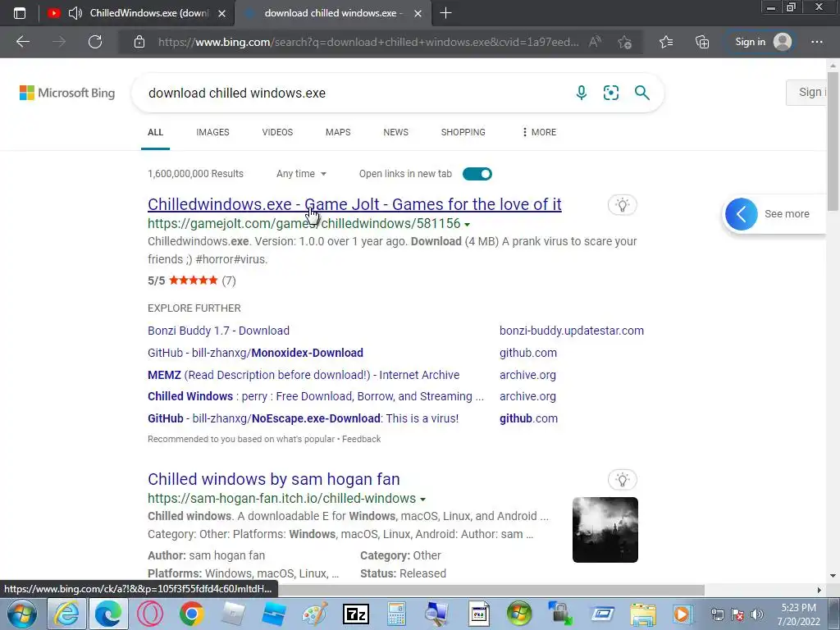Switch to the NEWS tab

pos(396,132)
